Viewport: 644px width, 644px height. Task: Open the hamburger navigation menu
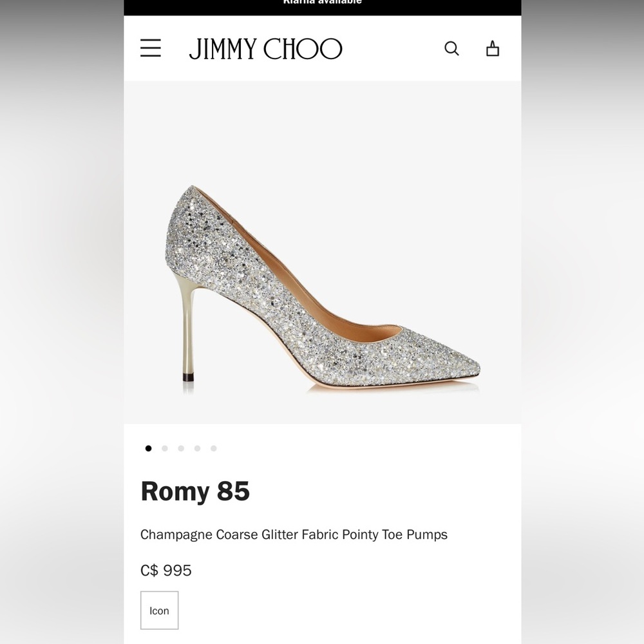(x=151, y=48)
